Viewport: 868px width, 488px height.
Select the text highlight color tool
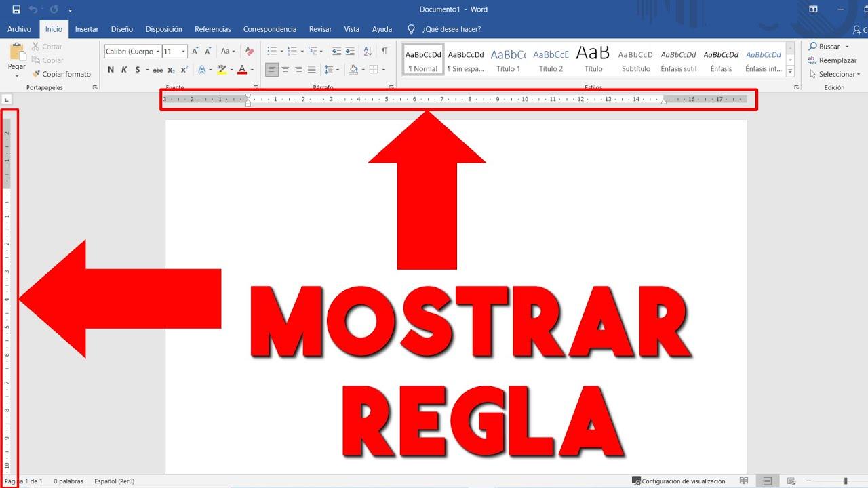coord(220,69)
